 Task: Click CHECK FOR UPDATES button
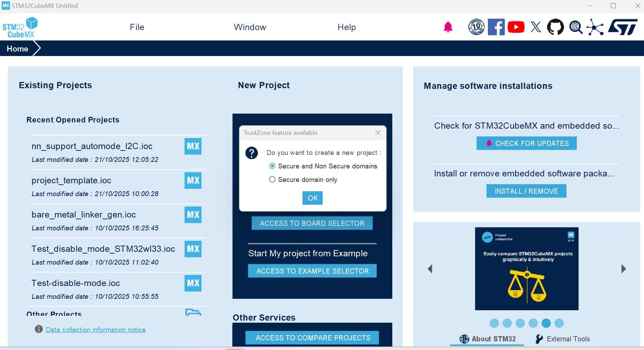click(x=527, y=144)
